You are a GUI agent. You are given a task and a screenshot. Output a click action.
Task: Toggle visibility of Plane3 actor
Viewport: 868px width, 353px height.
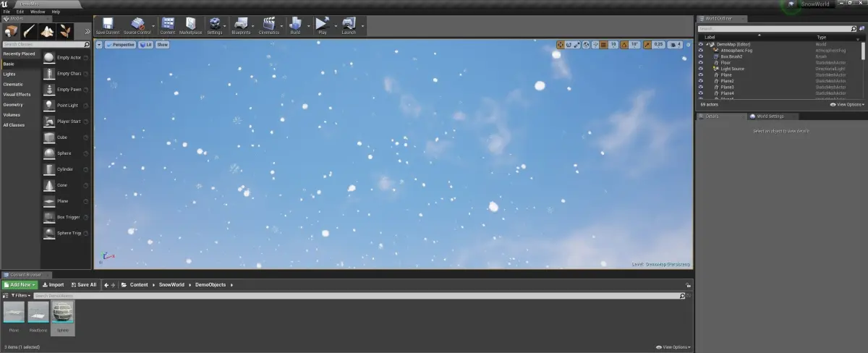(700, 88)
